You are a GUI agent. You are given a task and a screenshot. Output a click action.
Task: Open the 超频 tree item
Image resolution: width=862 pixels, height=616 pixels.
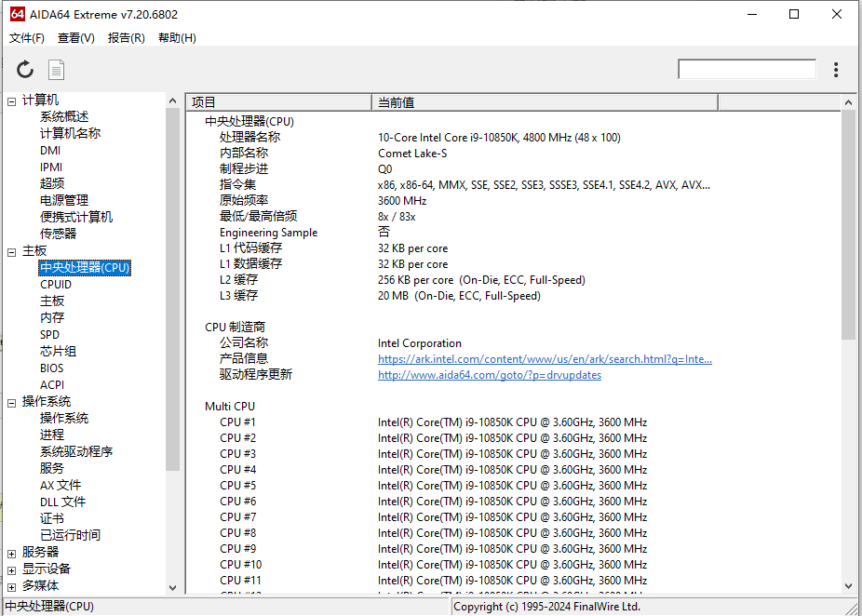(52, 183)
